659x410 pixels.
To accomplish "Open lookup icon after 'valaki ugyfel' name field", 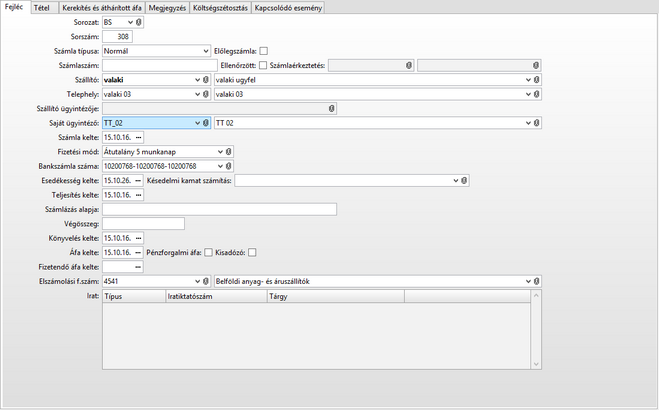I will coord(536,80).
